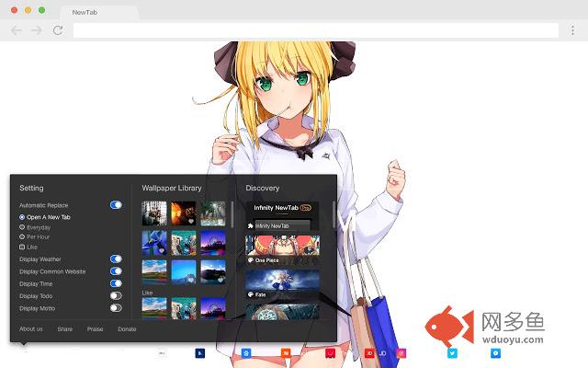Open the browser three-dot menu
Viewport: 588px width, 368px height.
572,30
